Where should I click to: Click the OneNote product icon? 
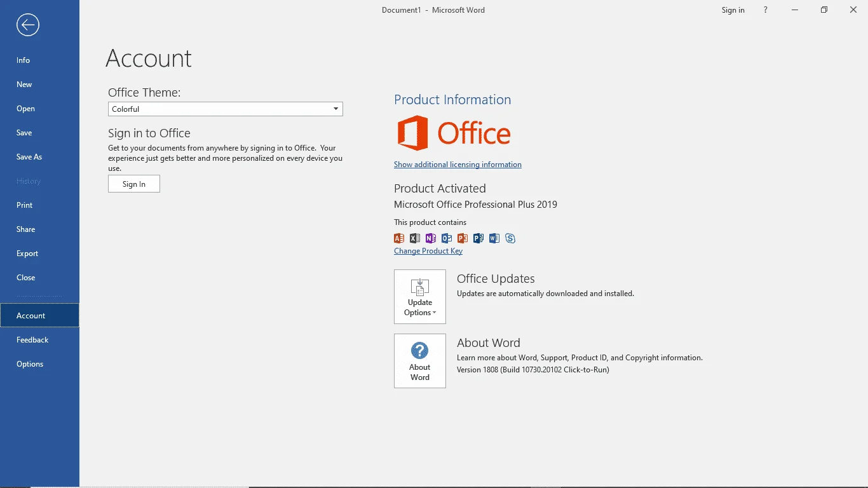(431, 238)
